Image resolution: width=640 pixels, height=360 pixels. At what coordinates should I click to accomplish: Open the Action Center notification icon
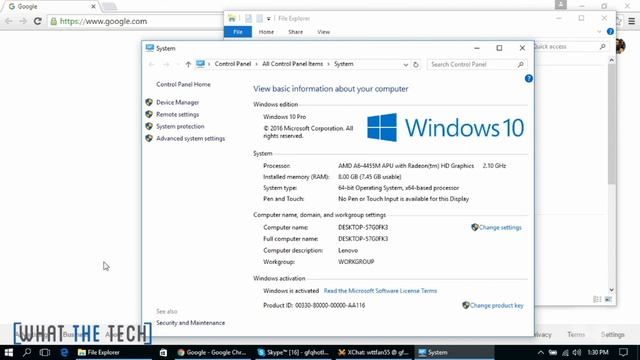tap(623, 352)
